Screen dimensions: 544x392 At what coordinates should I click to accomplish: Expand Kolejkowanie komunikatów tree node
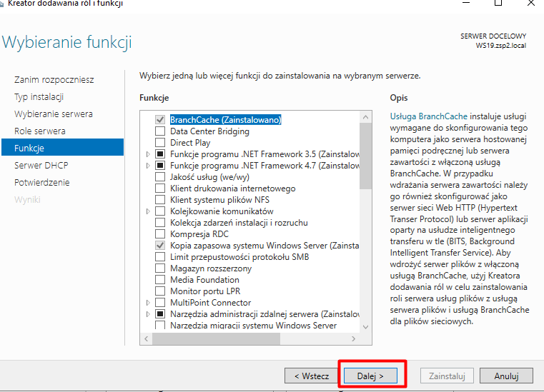tap(148, 211)
